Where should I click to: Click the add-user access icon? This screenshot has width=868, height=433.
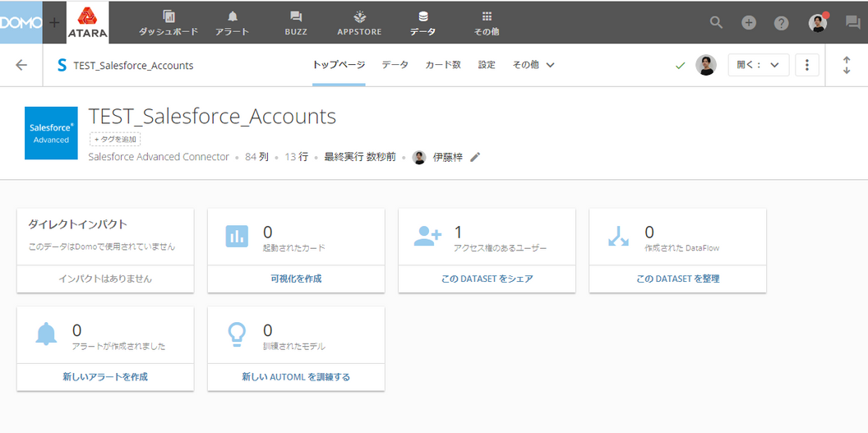(x=427, y=236)
